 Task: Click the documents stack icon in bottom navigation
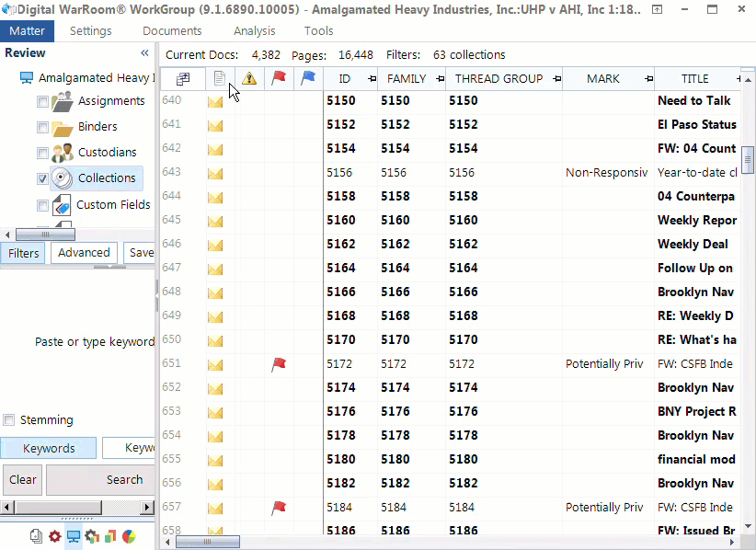(36, 536)
